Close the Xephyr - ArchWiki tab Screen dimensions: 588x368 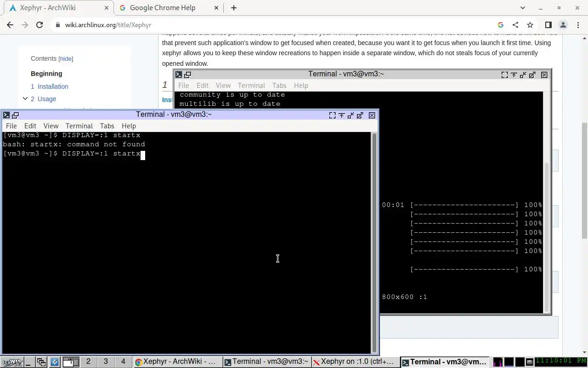click(x=106, y=8)
